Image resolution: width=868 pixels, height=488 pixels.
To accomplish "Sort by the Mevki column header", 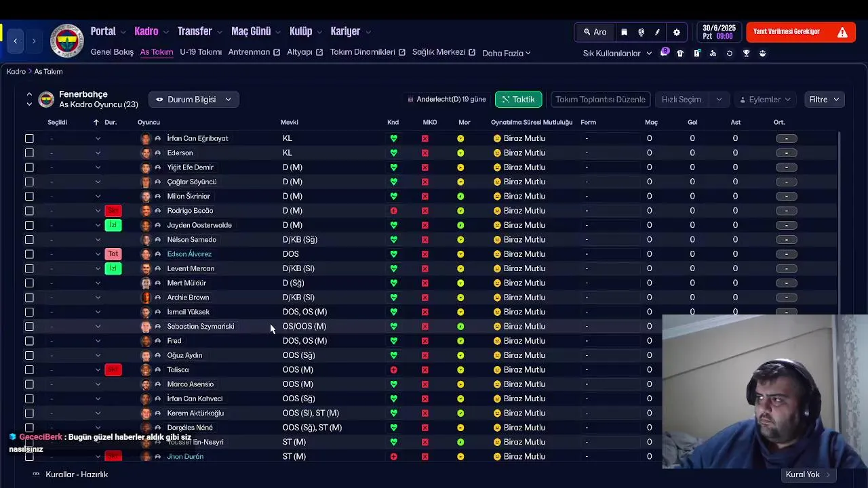I will pos(290,122).
